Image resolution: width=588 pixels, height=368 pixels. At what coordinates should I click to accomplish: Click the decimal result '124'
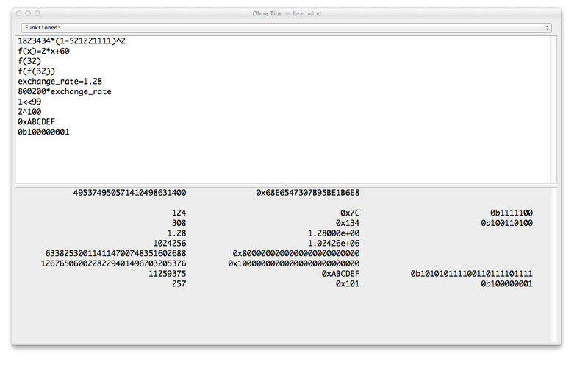point(179,213)
